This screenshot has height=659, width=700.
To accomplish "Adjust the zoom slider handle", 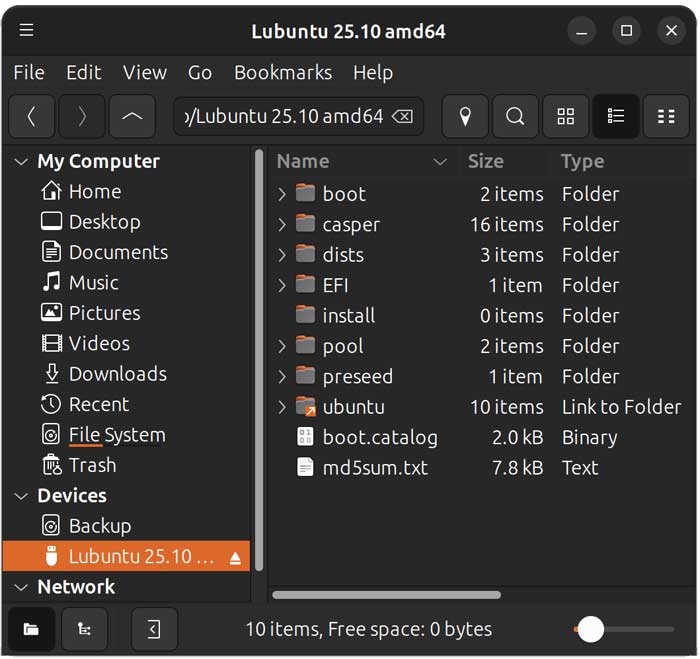I will [x=590, y=629].
